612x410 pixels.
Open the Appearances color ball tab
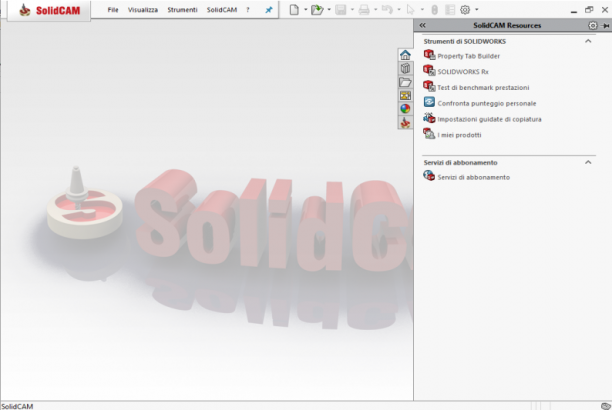click(405, 109)
